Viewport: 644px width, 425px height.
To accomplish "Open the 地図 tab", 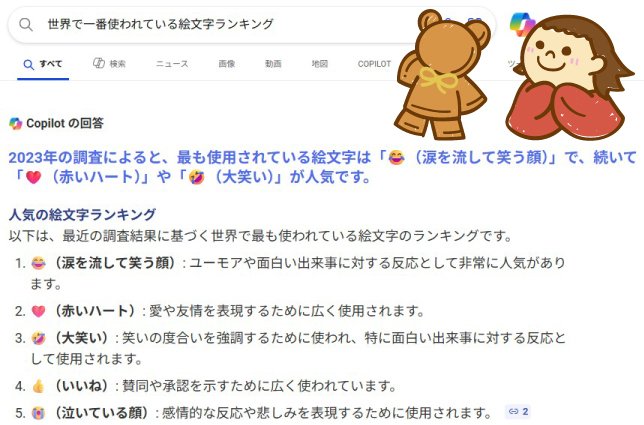I will pos(320,64).
